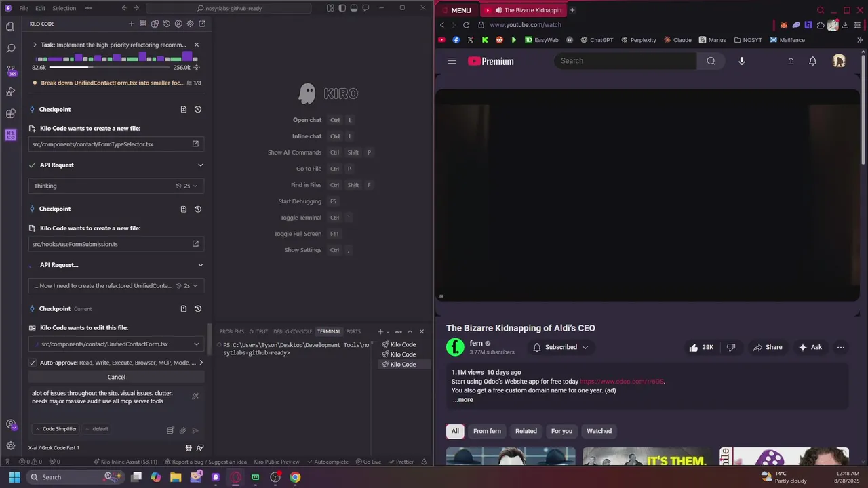This screenshot has height=488, width=868.
Task: Click the YouTube voice search microphone
Action: 741,61
